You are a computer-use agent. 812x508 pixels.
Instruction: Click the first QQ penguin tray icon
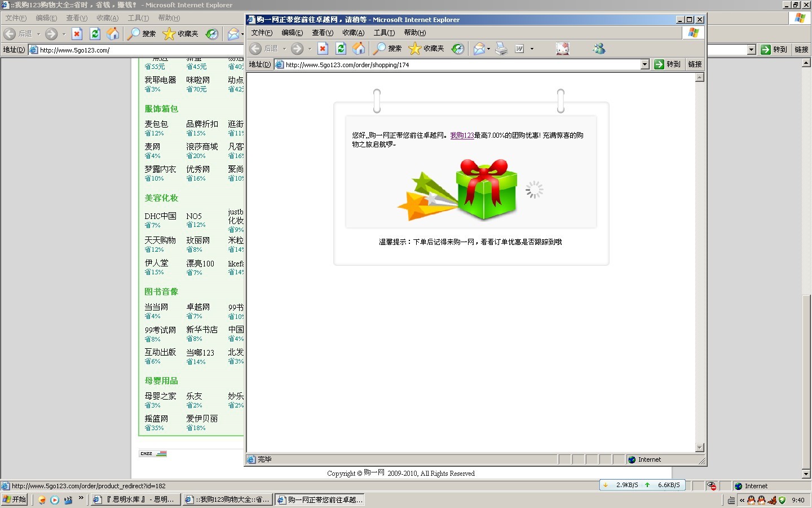(751, 500)
